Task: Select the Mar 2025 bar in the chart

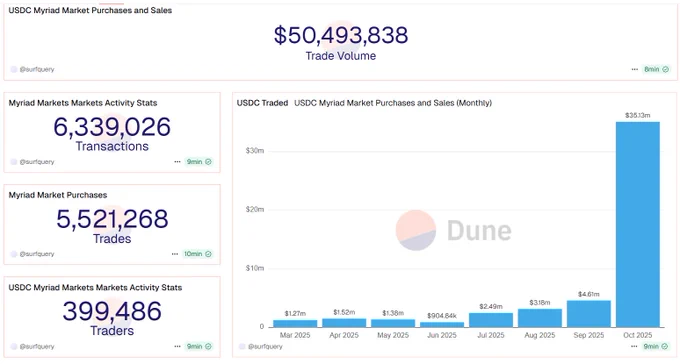Action: point(295,324)
